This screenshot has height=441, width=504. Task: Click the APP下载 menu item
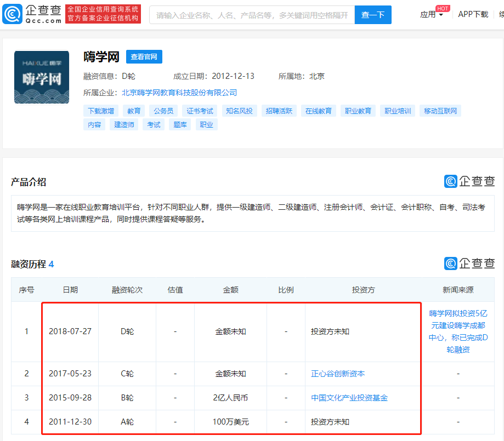[x=473, y=15]
